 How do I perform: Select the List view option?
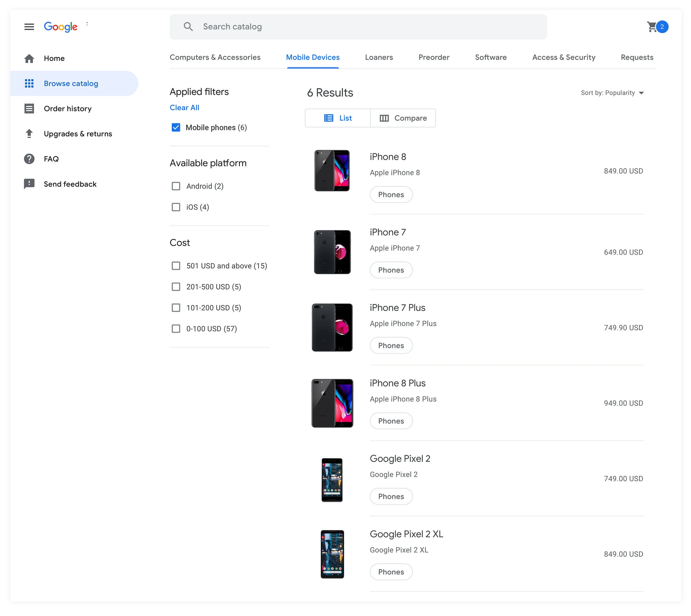[337, 118]
